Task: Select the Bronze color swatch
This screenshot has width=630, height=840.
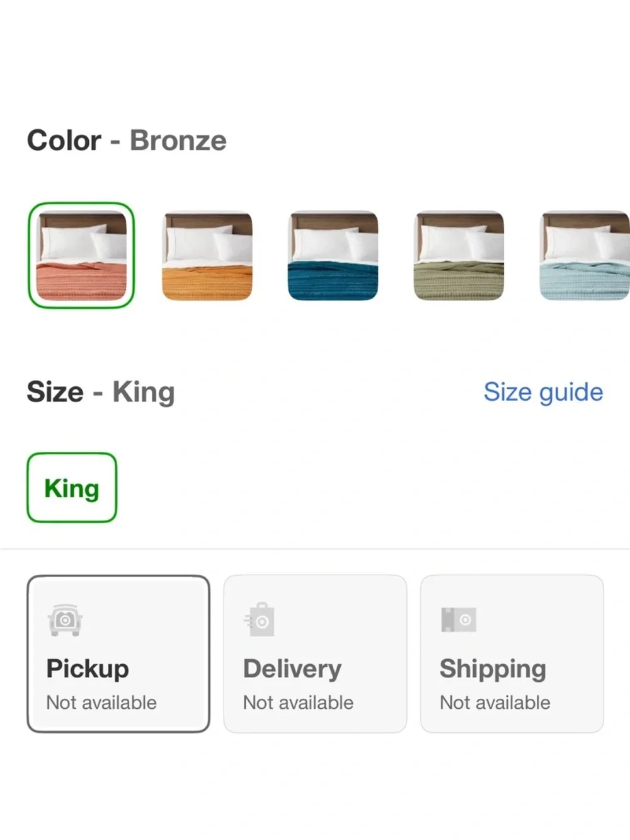Action: coord(81,255)
